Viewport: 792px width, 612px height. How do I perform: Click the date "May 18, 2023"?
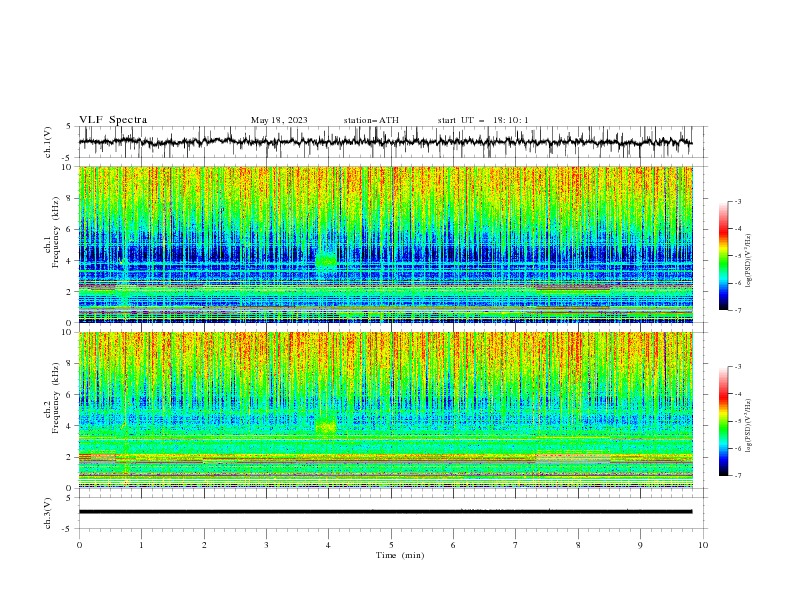279,120
